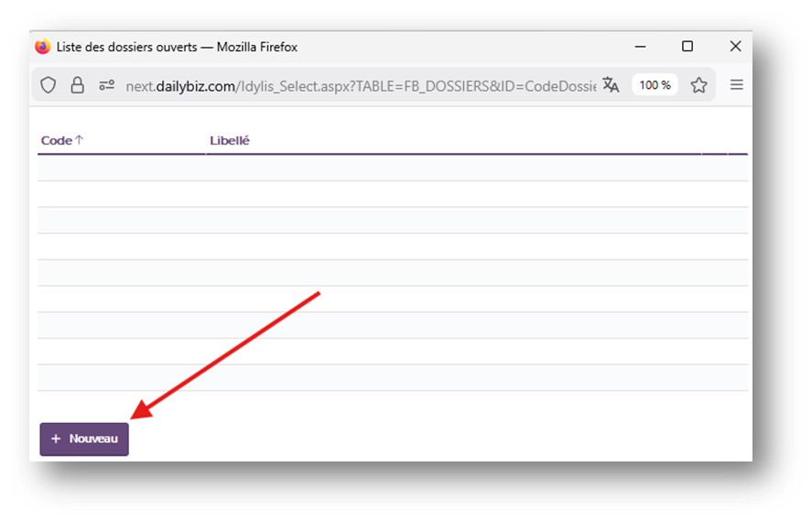Reset zoom using the 100 % badge

(x=655, y=85)
